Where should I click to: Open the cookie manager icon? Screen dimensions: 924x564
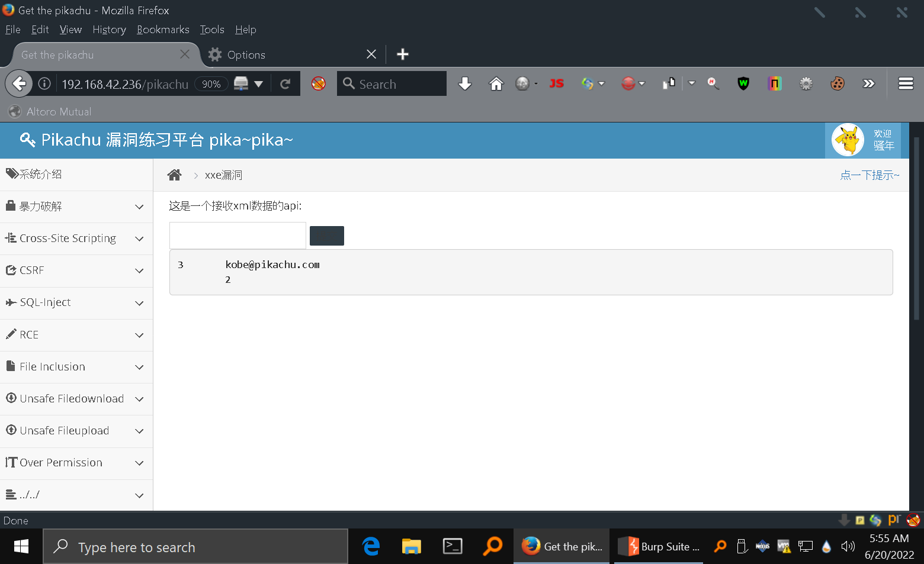coord(838,84)
